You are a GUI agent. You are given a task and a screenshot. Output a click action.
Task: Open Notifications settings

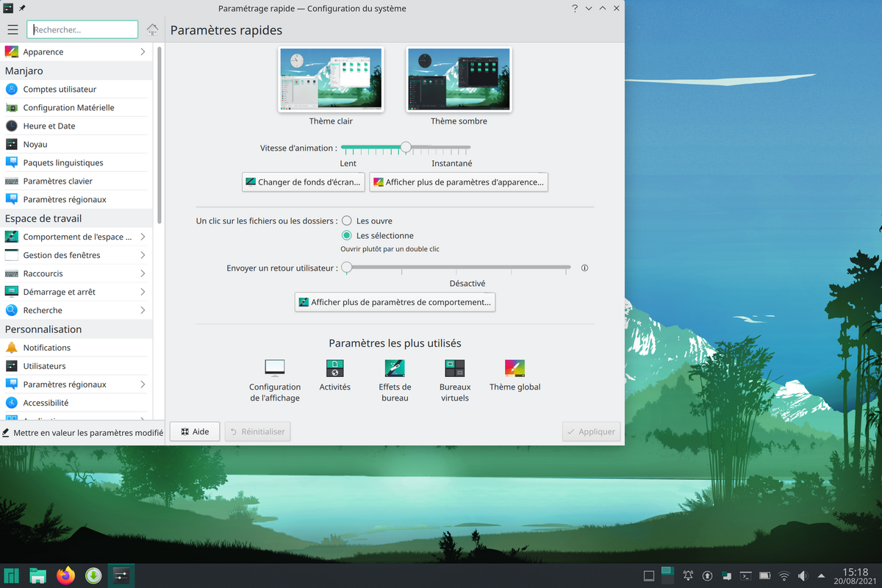point(76,348)
